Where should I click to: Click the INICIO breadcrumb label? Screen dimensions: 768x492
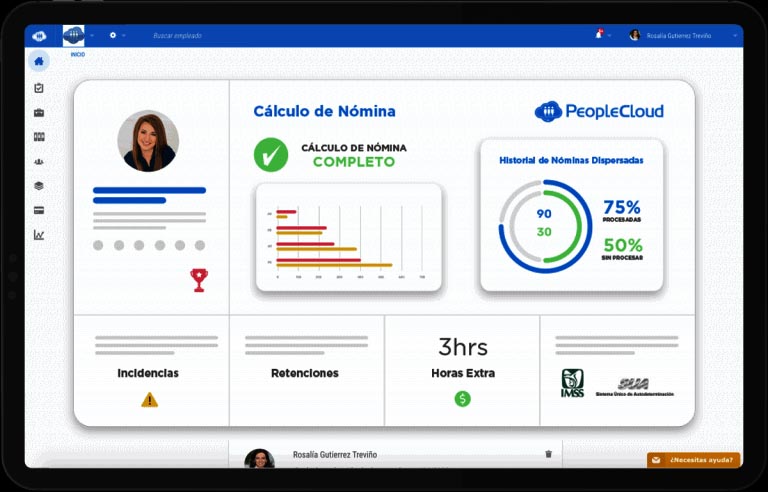pos(77,54)
